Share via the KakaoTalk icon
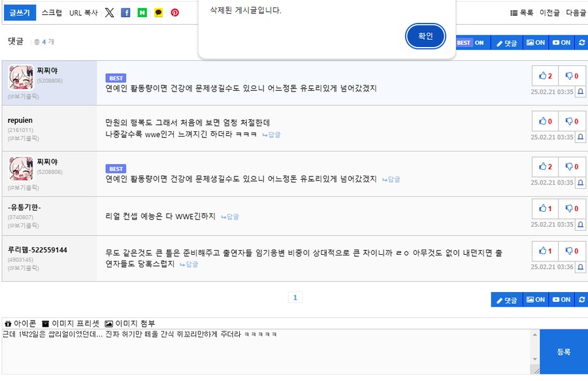 [x=158, y=12]
